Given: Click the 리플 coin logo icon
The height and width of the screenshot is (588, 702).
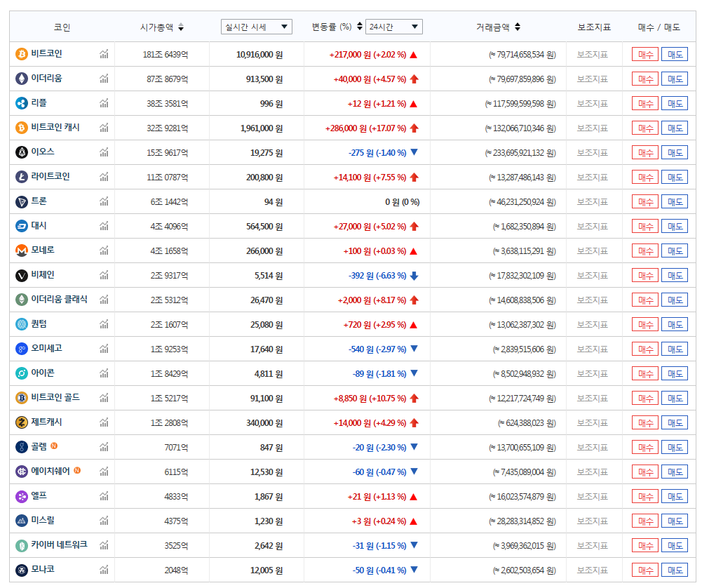Looking at the screenshot, I should [22, 103].
